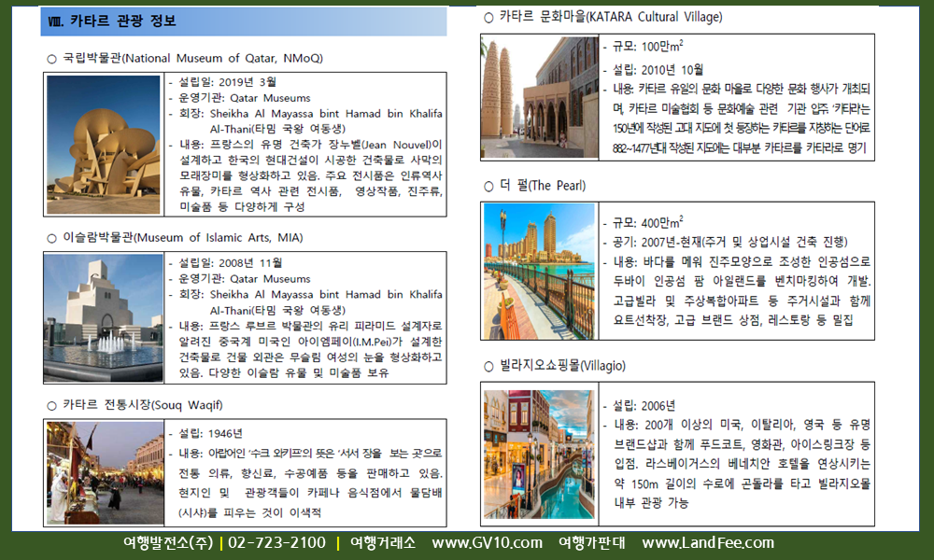Click the text '공기: 2007년-현재'
Viewport: 934px width, 560px height.
657,243
